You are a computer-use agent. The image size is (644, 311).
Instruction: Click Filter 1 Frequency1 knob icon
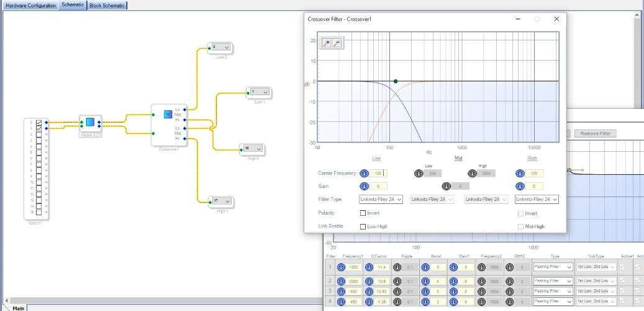point(341,267)
